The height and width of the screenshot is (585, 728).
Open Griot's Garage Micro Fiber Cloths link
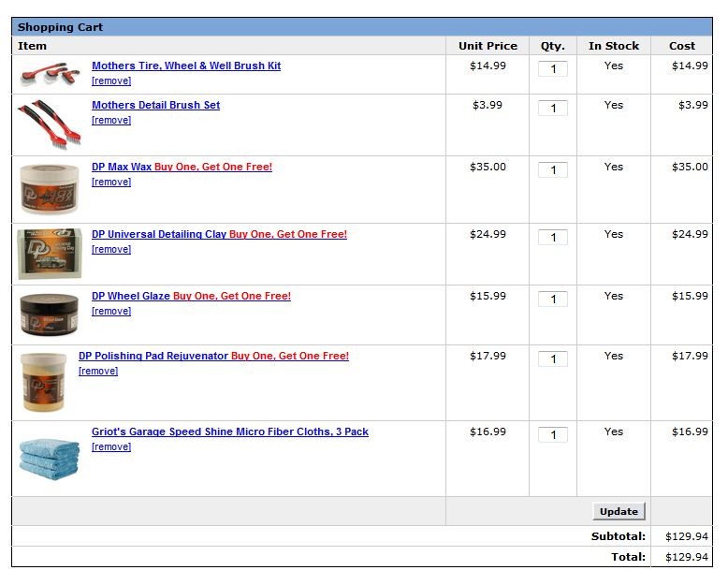pos(230,431)
